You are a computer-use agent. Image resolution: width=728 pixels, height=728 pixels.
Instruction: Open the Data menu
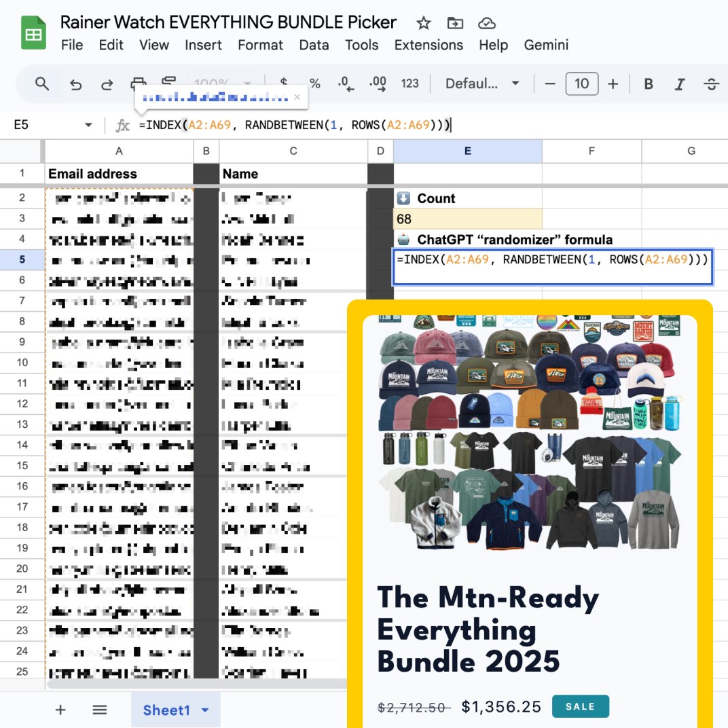[x=314, y=45]
